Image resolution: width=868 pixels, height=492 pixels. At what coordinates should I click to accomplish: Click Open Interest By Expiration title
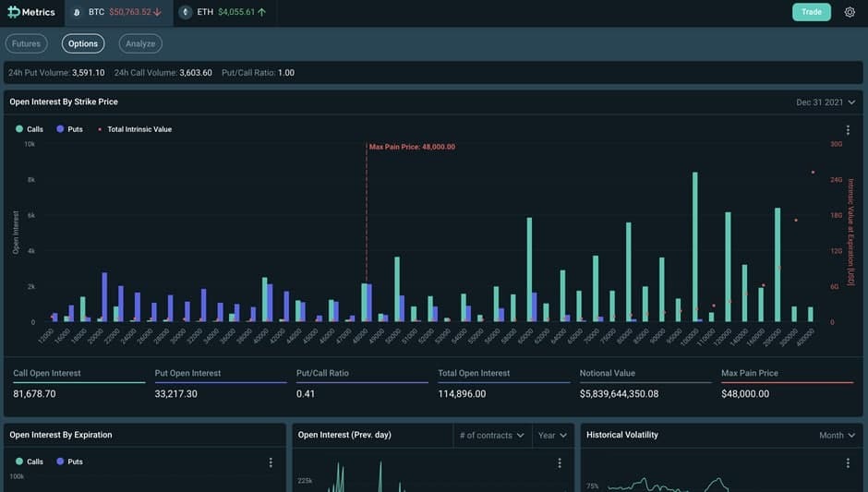click(x=61, y=435)
